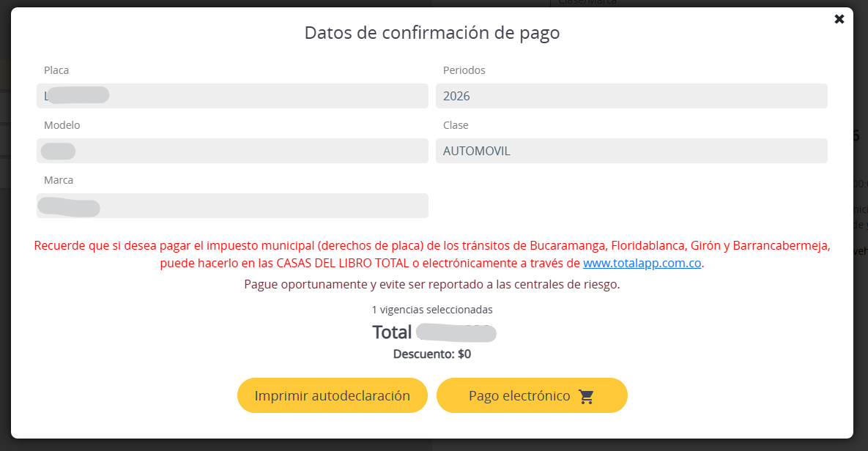
Task: Click the Clase field label
Action: pyautogui.click(x=456, y=125)
